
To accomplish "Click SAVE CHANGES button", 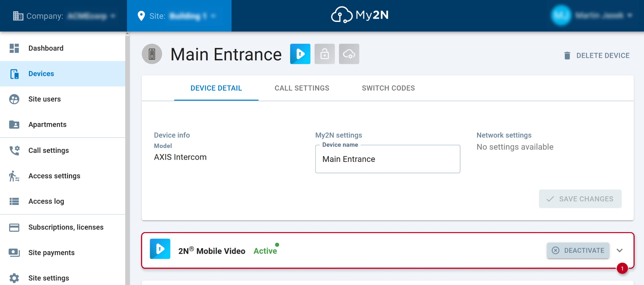I will [x=580, y=199].
